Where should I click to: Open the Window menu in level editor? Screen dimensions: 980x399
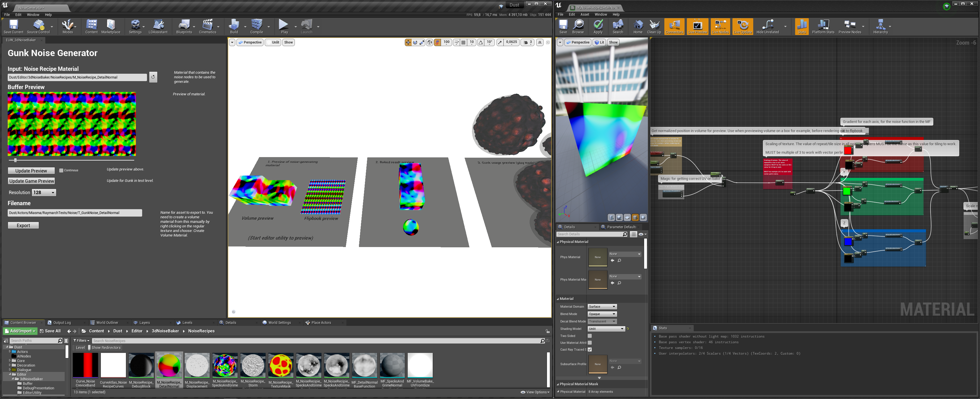point(33,15)
